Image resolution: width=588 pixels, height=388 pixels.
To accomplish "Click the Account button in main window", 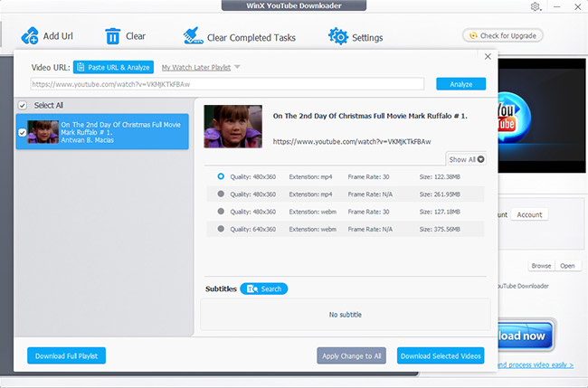I will [529, 214].
